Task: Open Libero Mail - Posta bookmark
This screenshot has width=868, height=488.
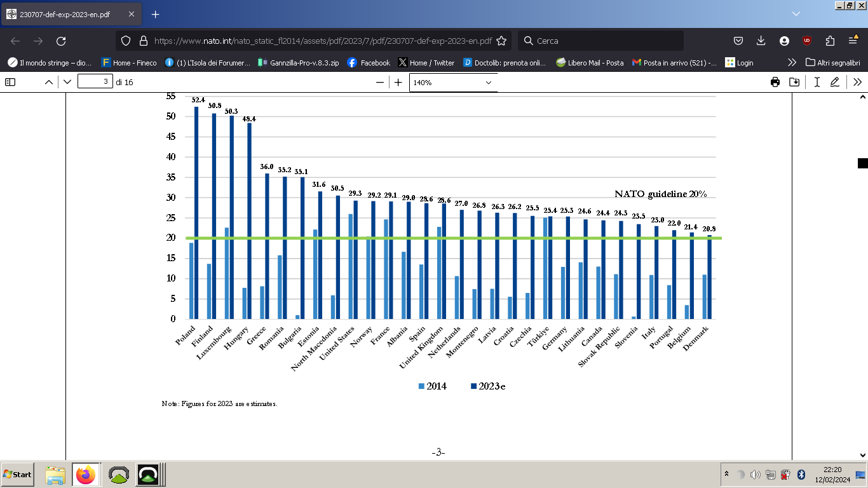Action: tap(590, 63)
